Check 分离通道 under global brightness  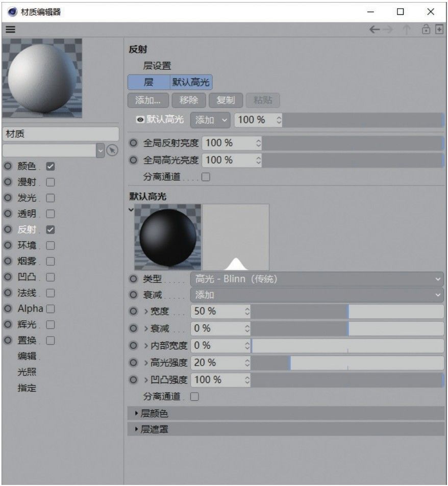tap(206, 177)
